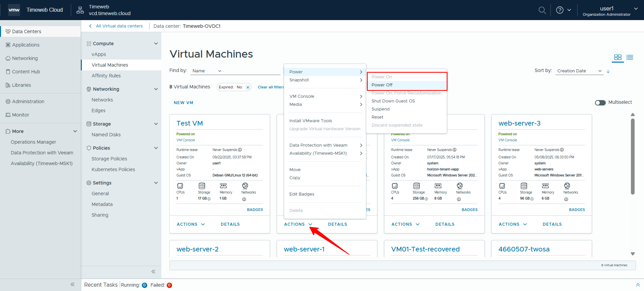Click web-server-3 Memory icon
The height and width of the screenshot is (291, 644).
coord(545,186)
